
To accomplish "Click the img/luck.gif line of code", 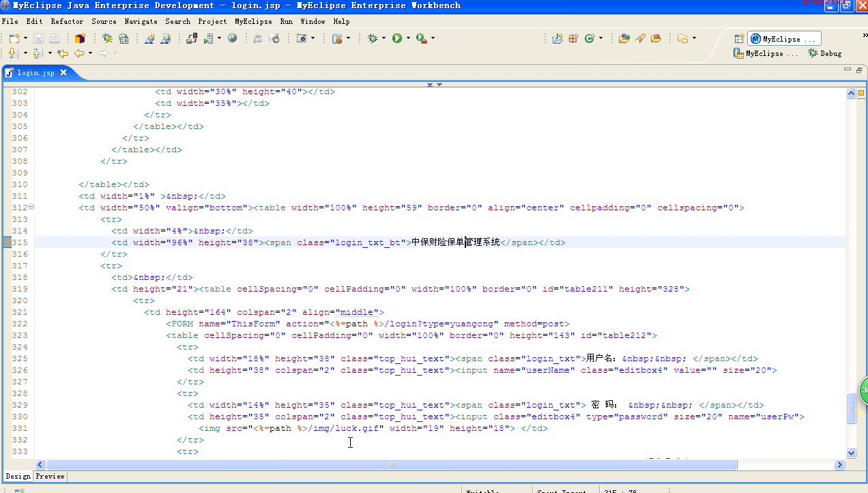I will click(373, 428).
